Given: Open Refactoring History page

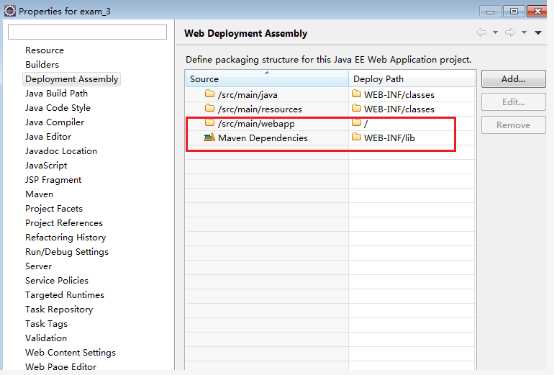Looking at the screenshot, I should [x=65, y=238].
